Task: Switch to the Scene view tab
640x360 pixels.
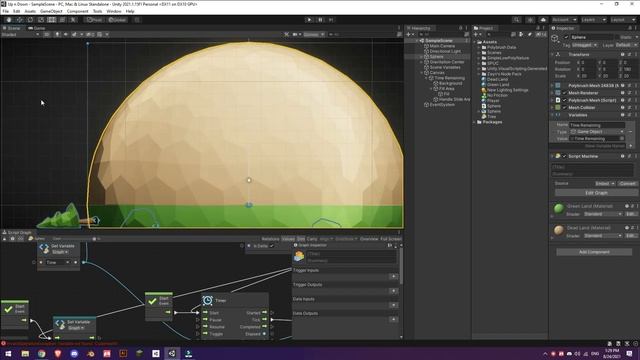Action: (12, 28)
